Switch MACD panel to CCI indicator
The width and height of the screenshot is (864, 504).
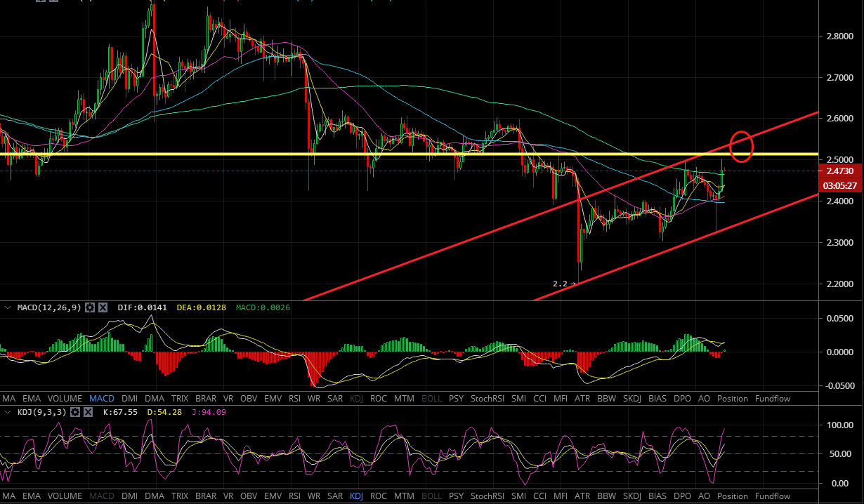(x=539, y=398)
